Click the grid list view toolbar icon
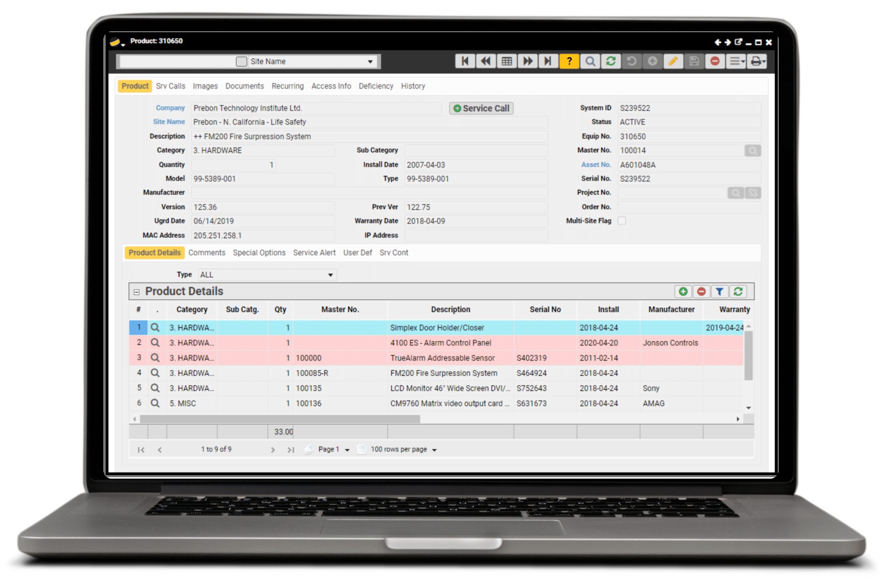Screen dimensions: 882x588 [x=506, y=61]
